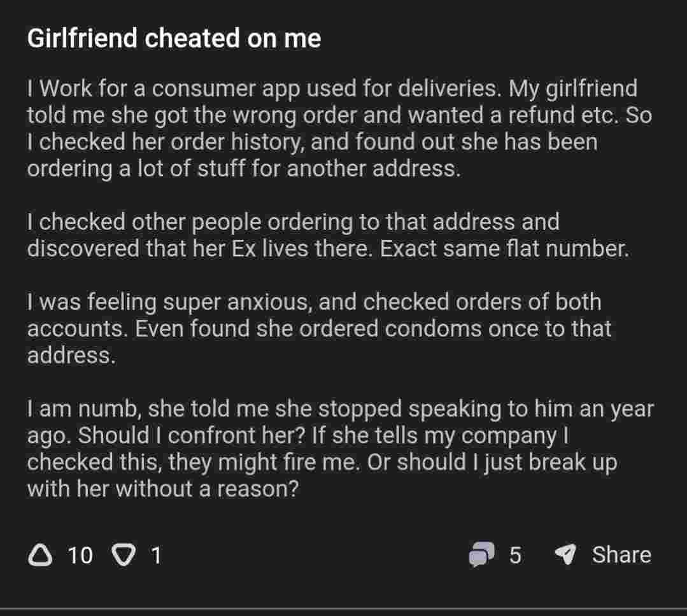Open comments via the speech bubble icon
Screen dimensions: 687x616
click(x=481, y=555)
